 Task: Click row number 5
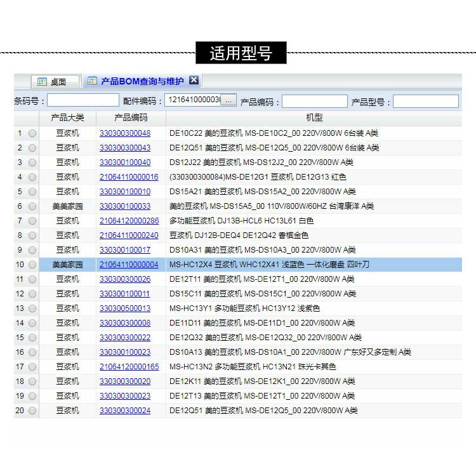pyautogui.click(x=20, y=192)
